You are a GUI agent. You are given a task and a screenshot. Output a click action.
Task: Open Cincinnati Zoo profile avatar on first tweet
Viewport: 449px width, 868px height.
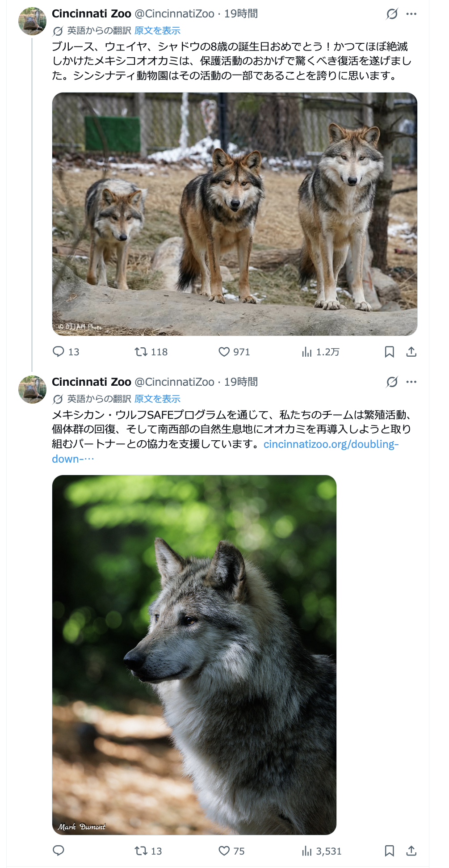[32, 21]
